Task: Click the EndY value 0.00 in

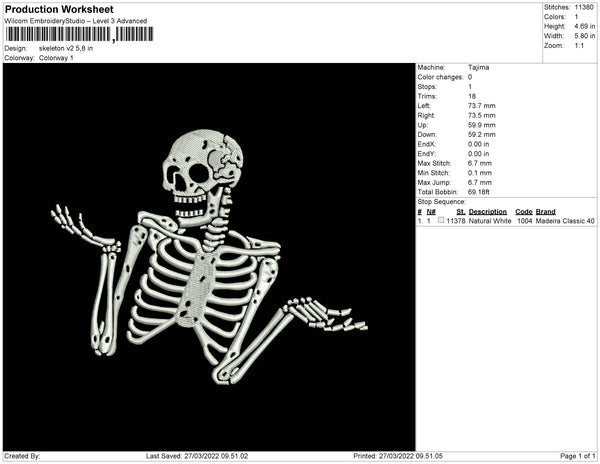Action: (x=478, y=154)
